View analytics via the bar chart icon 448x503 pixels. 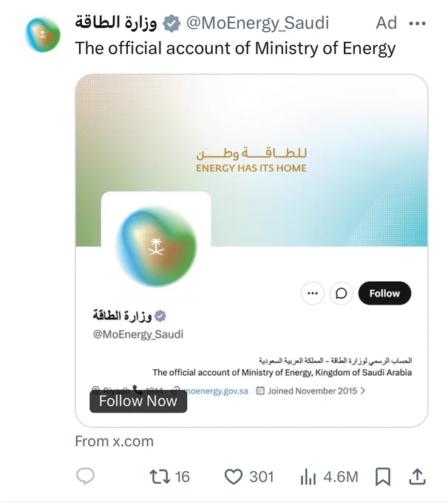pos(308,476)
